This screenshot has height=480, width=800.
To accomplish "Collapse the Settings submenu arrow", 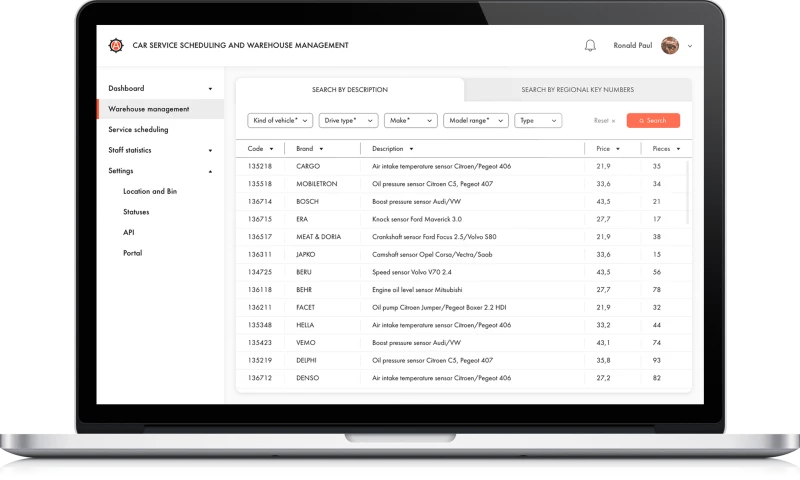I will 210,171.
